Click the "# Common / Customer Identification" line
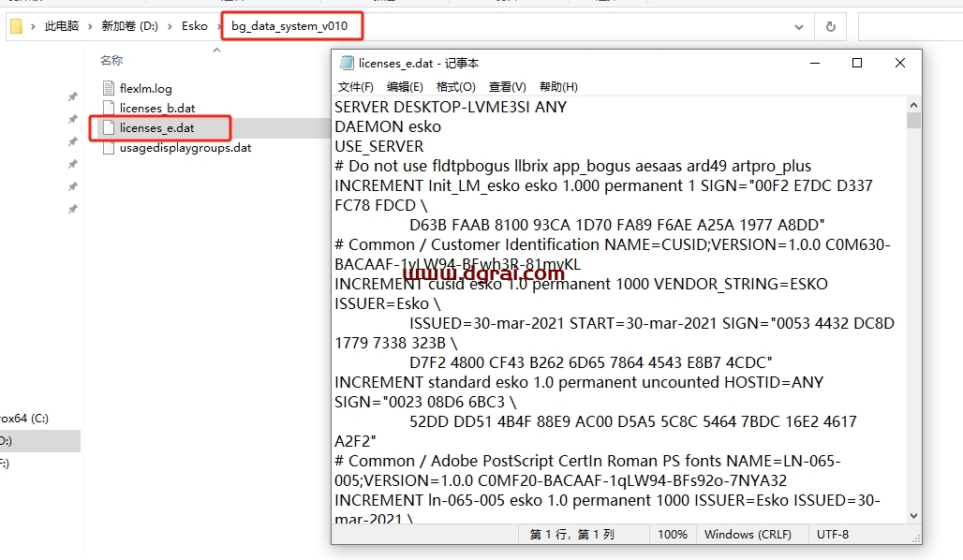 pos(613,244)
